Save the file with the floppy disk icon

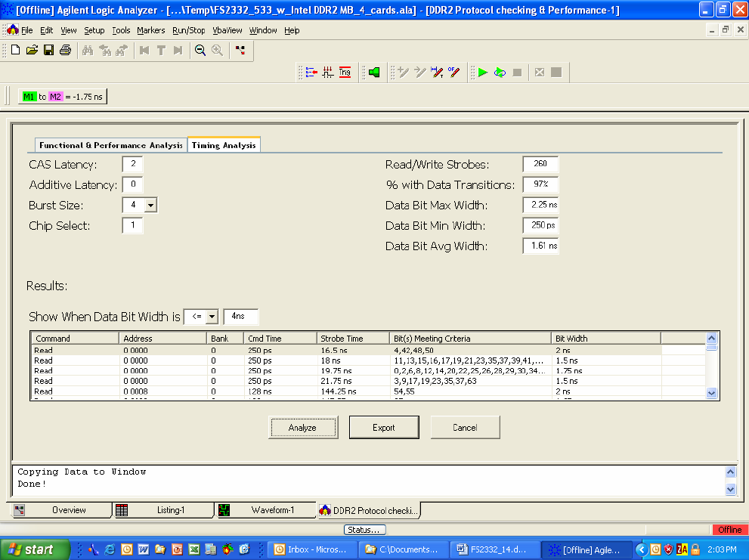point(48,50)
